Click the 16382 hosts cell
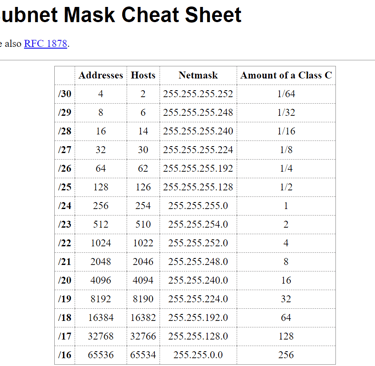The image size is (375, 366). click(x=143, y=318)
